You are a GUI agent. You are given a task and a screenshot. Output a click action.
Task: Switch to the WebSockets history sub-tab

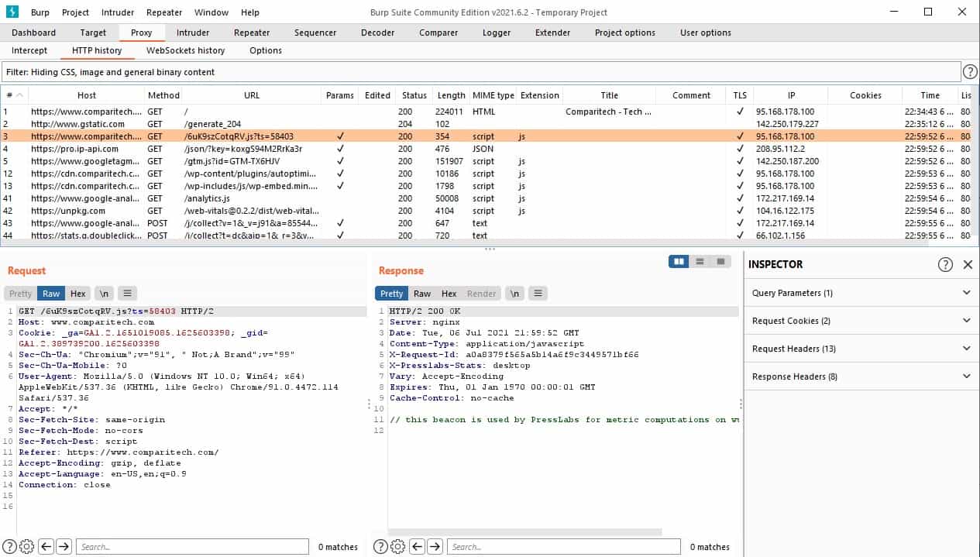click(x=186, y=50)
